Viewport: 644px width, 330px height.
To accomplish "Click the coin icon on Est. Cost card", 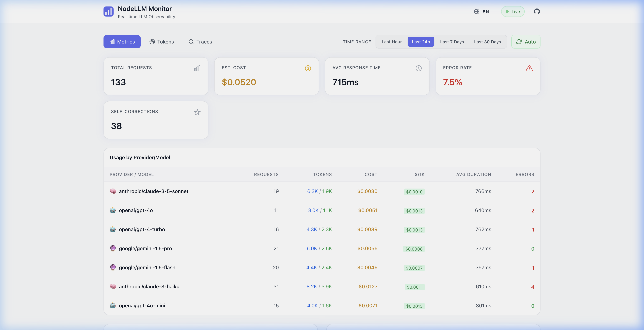I will 308,68.
